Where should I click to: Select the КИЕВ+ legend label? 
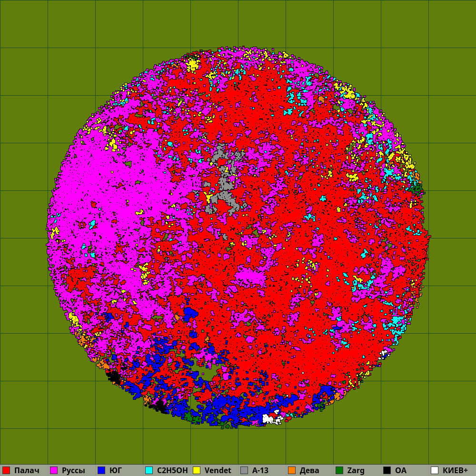coord(455,471)
